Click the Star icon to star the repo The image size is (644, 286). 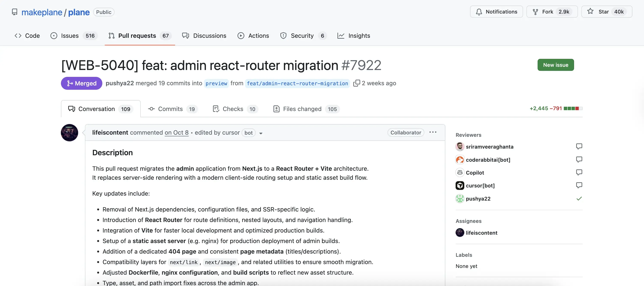coord(590,11)
